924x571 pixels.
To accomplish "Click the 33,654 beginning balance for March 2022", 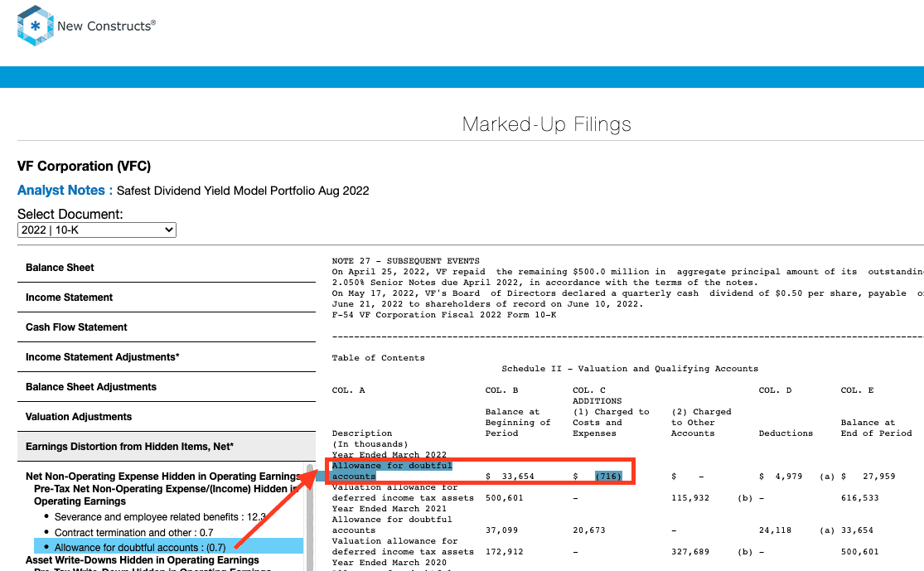I will tap(518, 477).
